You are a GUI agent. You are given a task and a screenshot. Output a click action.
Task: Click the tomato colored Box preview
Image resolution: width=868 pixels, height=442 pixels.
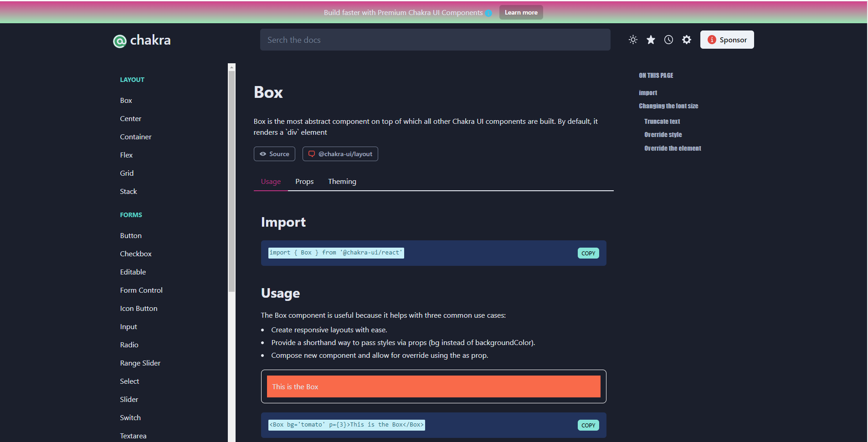(433, 386)
